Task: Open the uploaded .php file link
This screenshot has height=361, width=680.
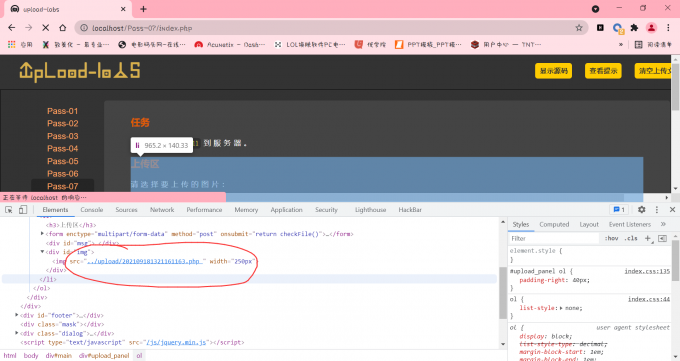Action: coord(144,261)
